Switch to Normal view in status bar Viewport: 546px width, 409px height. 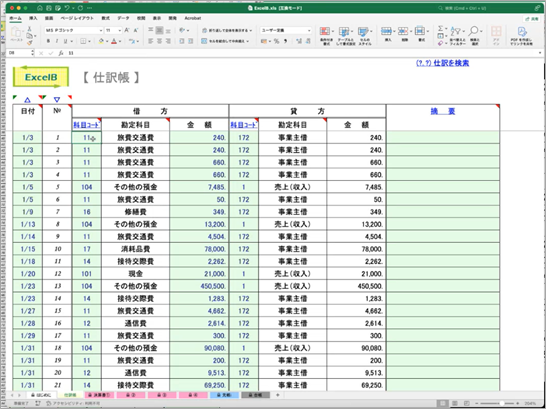pyautogui.click(x=443, y=403)
